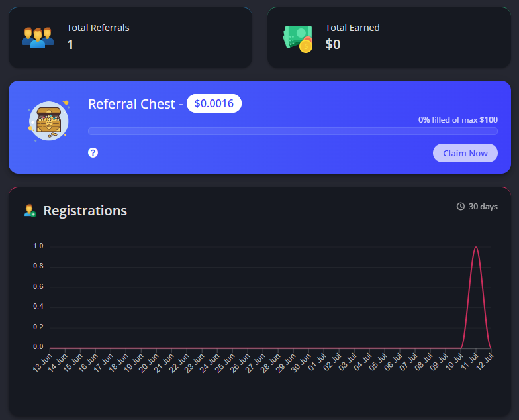Image resolution: width=519 pixels, height=420 pixels.
Task: Open the question mark help icon
Action: (93, 152)
